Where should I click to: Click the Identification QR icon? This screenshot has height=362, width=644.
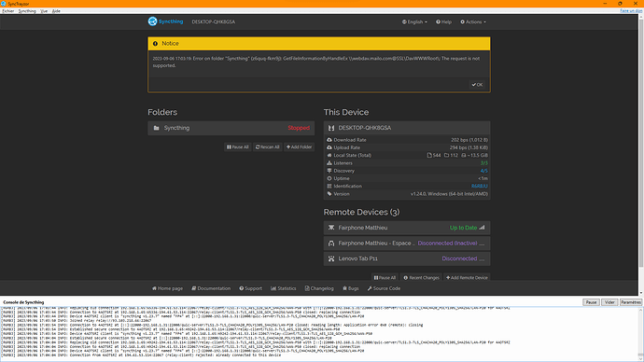329,187
